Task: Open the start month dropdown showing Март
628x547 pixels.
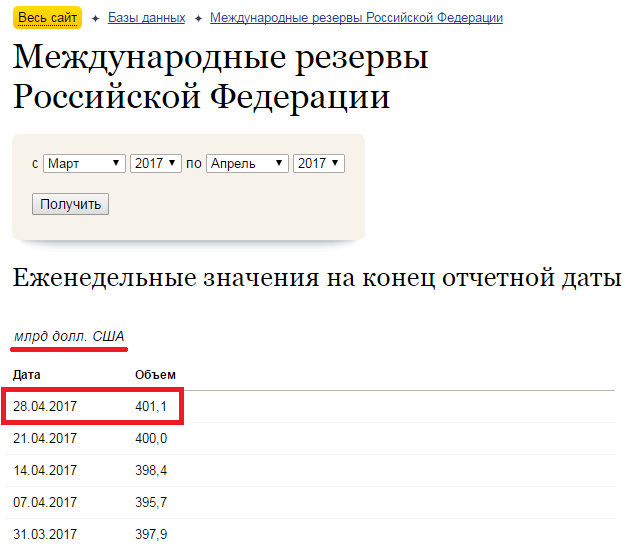Action: coord(84,163)
